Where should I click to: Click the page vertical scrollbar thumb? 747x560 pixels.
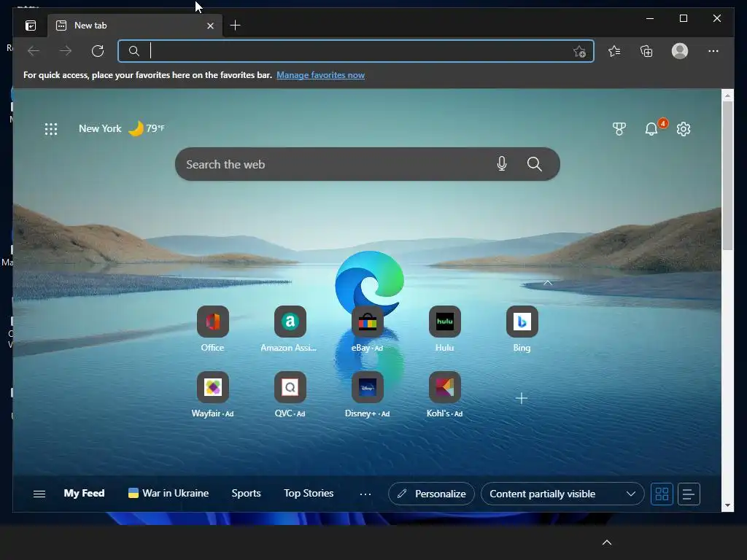(727, 175)
